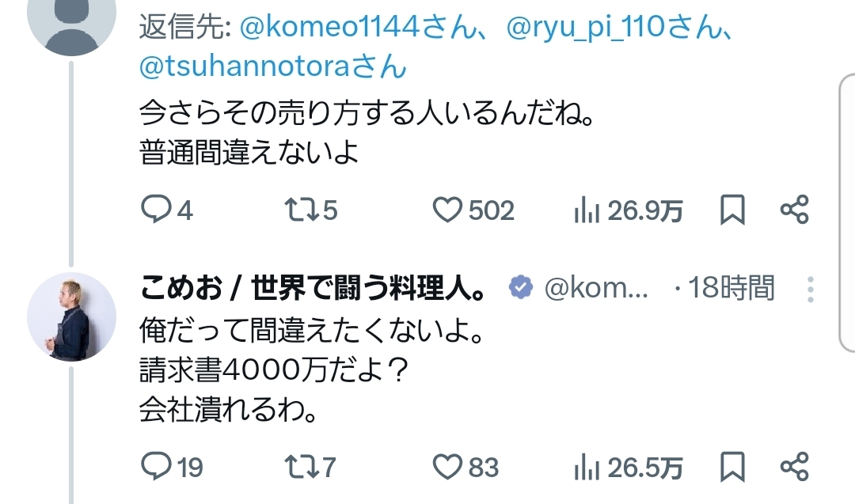The height and width of the screenshot is (504, 855).
Task: Bookmark こめお's tweet
Action: (732, 467)
